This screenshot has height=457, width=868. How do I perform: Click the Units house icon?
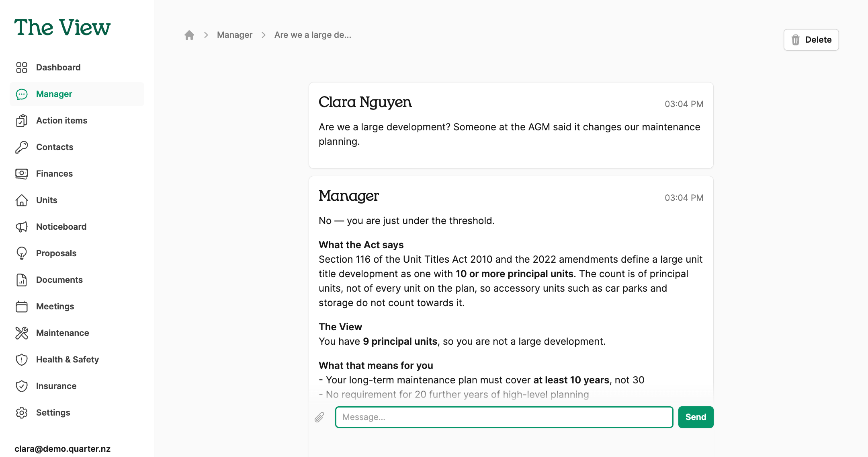(x=22, y=200)
